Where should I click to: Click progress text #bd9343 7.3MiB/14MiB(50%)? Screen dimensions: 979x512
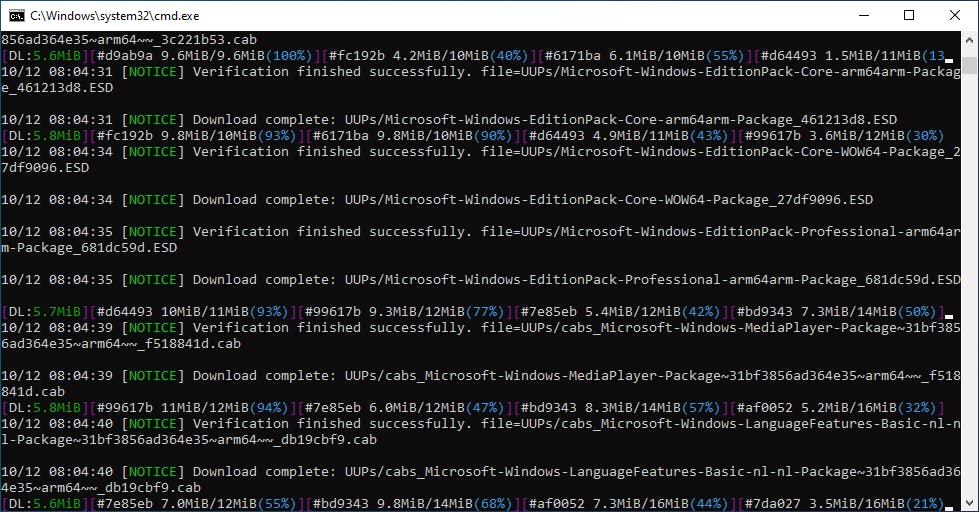click(x=836, y=311)
